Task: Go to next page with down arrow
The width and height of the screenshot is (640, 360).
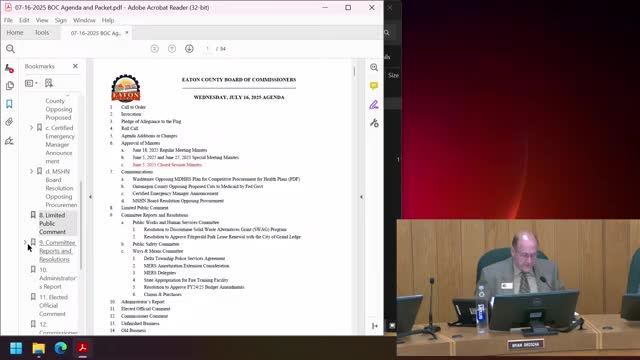Action: (x=189, y=49)
